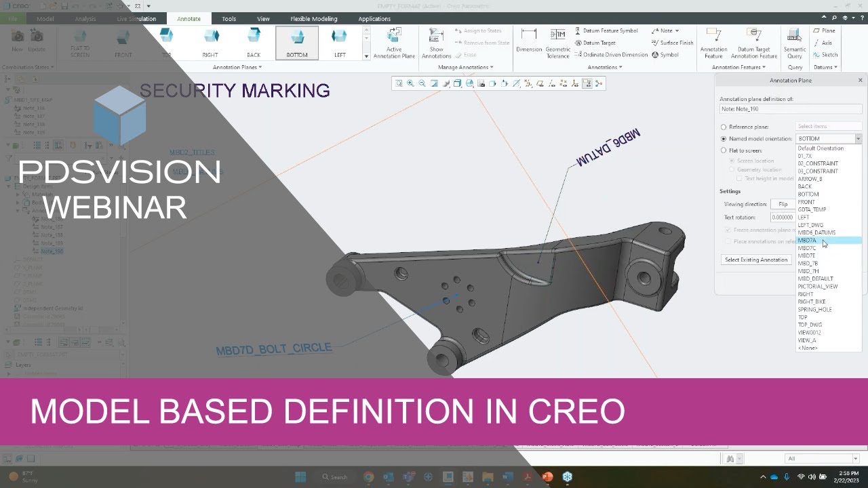Open the Named model orientation dropdown arrow
The image size is (868, 488).
(x=858, y=139)
